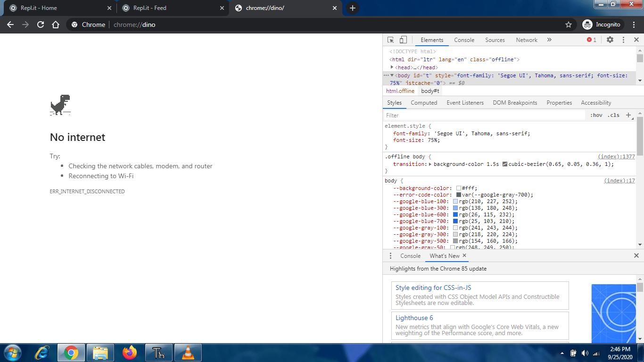Show hidden tray icons arrow
Image resolution: width=644 pixels, height=362 pixels.
[562, 353]
